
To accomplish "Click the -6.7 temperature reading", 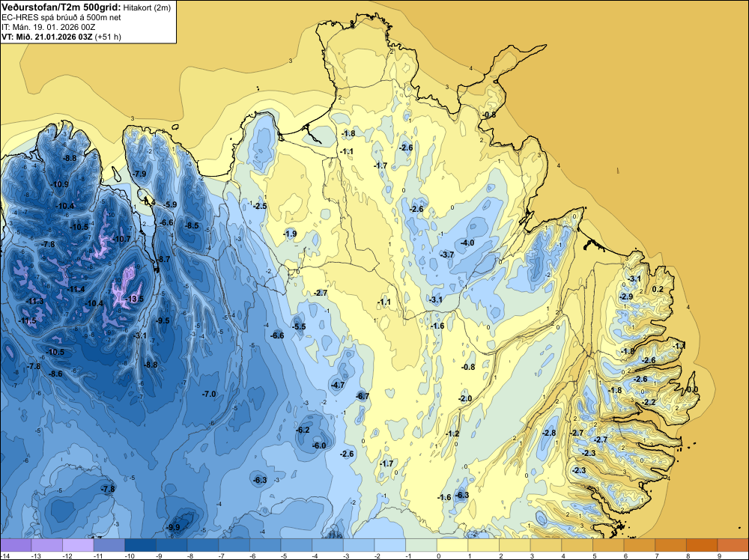I will pos(363,396).
